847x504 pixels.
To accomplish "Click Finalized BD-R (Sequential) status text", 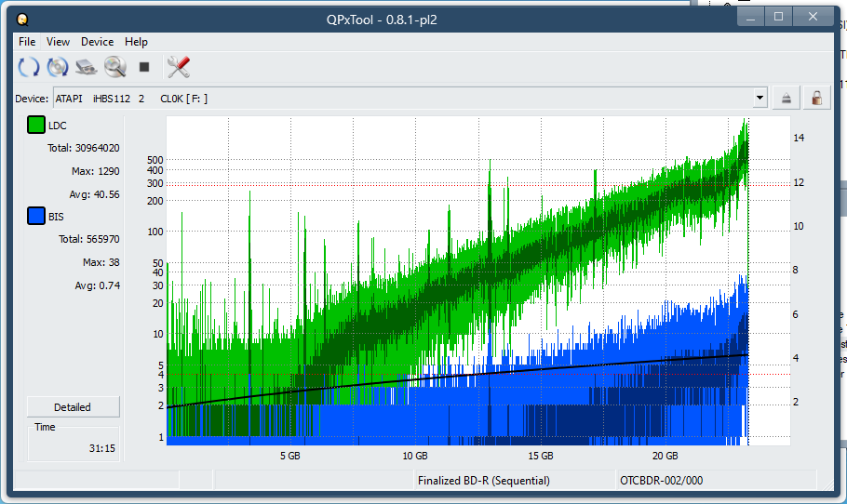I will coord(484,480).
